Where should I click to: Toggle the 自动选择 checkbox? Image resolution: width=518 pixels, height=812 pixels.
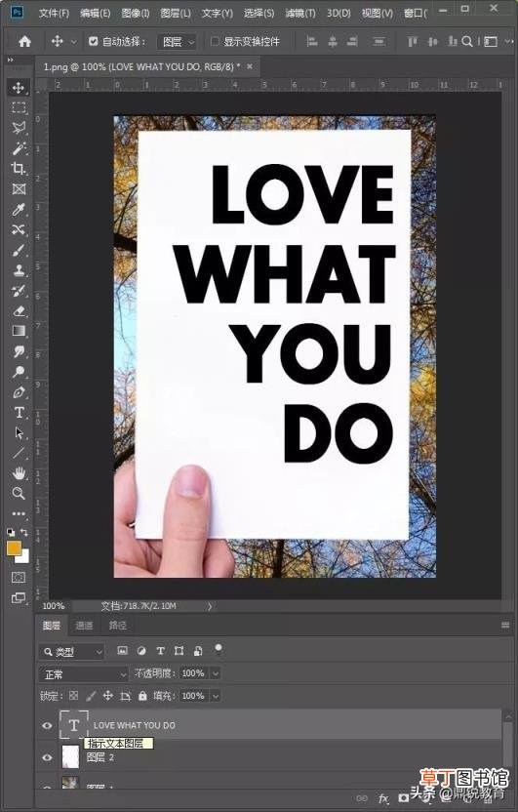(93, 41)
